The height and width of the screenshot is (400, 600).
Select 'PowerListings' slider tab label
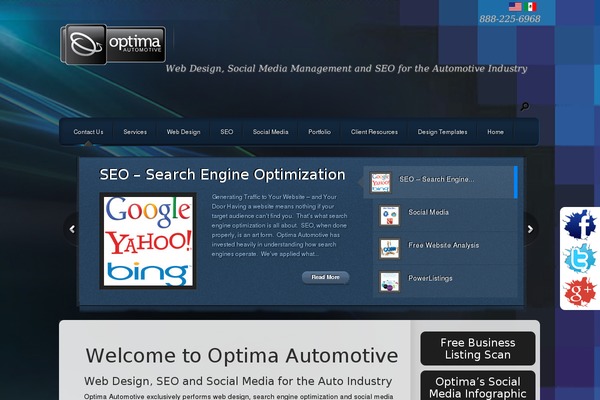430,278
